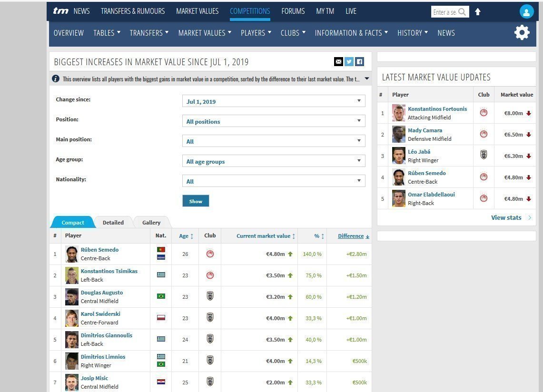Go to Overview in sub navigation
The height and width of the screenshot is (392, 543).
point(69,33)
